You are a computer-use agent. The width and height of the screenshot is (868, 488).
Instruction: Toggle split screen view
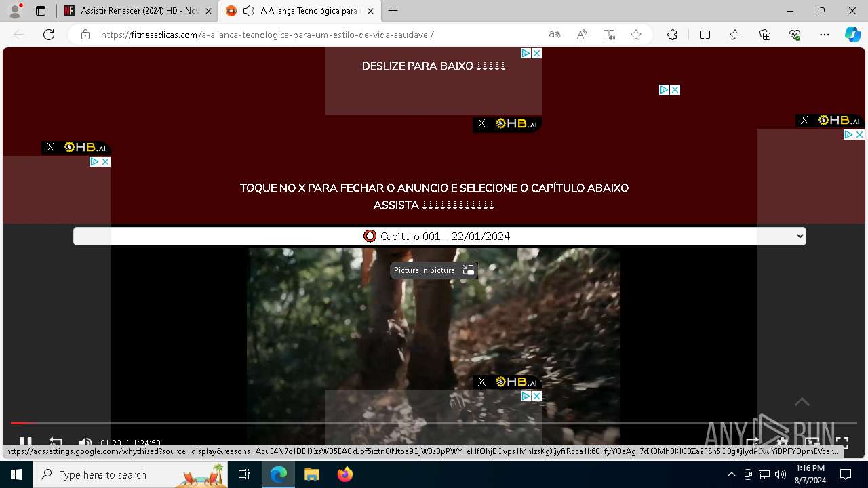[x=705, y=35]
